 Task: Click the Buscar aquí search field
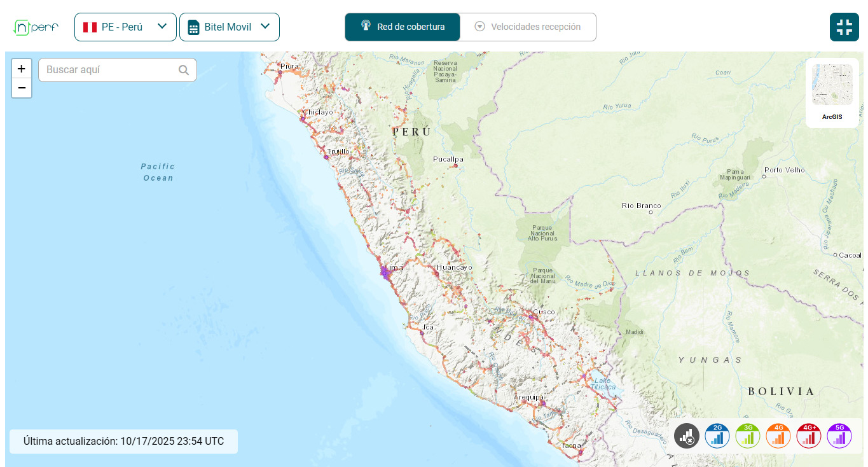pyautogui.click(x=108, y=70)
